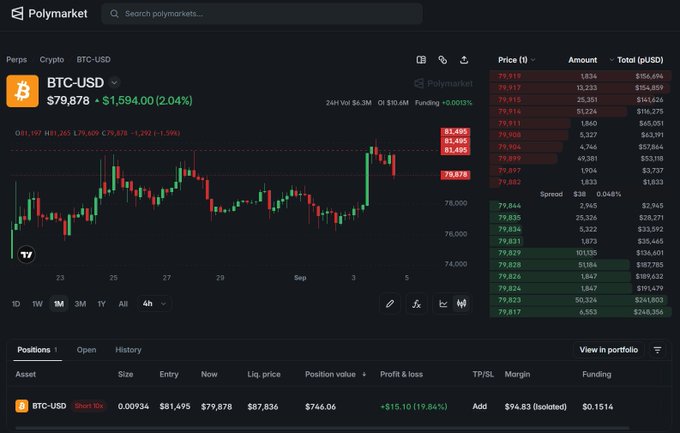Screen dimensions: 680x433
Task: Focus the Search polymarkets field
Action: point(262,14)
